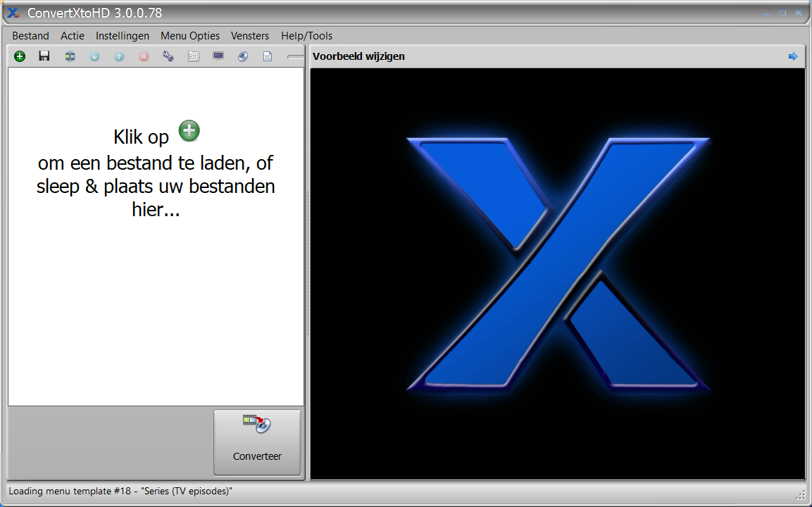
Task: Open the Actie menu
Action: 73,36
